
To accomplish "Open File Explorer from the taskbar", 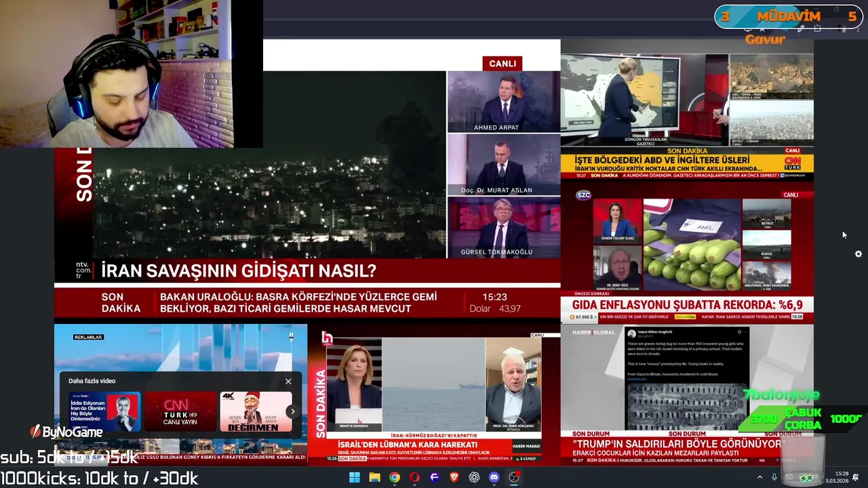I will point(374,477).
